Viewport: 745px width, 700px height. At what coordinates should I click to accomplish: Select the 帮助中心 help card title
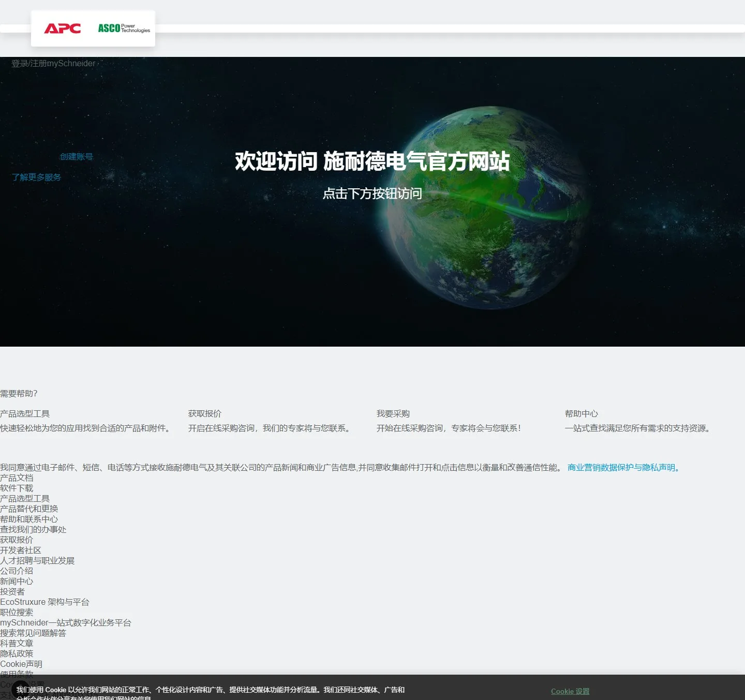click(582, 413)
